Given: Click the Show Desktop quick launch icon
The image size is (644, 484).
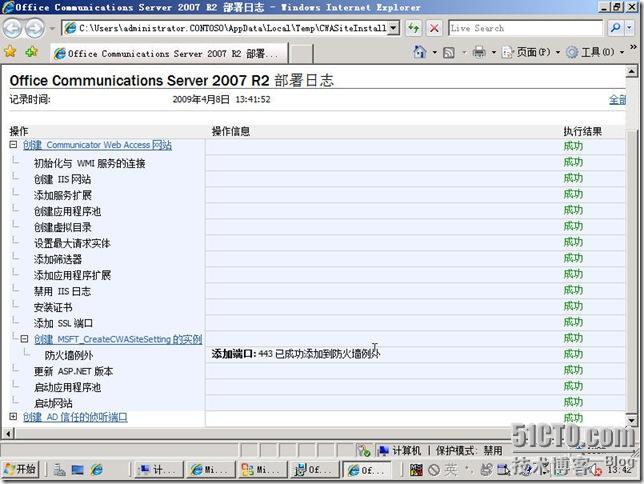Looking at the screenshot, I should click(78, 470).
